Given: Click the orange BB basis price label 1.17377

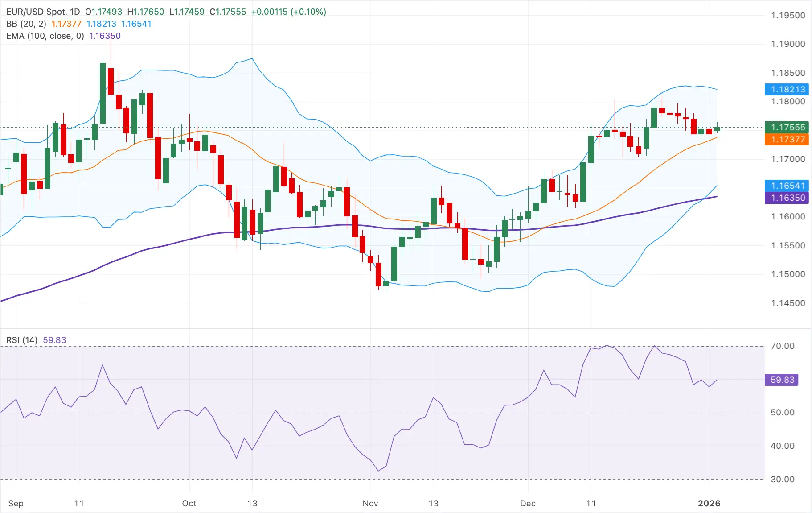Looking at the screenshot, I should tap(787, 140).
